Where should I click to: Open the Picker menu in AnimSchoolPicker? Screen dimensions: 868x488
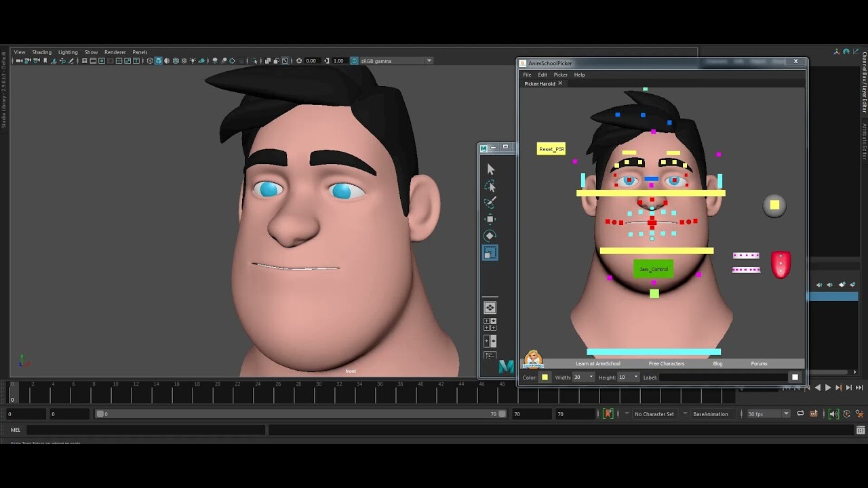pyautogui.click(x=560, y=75)
